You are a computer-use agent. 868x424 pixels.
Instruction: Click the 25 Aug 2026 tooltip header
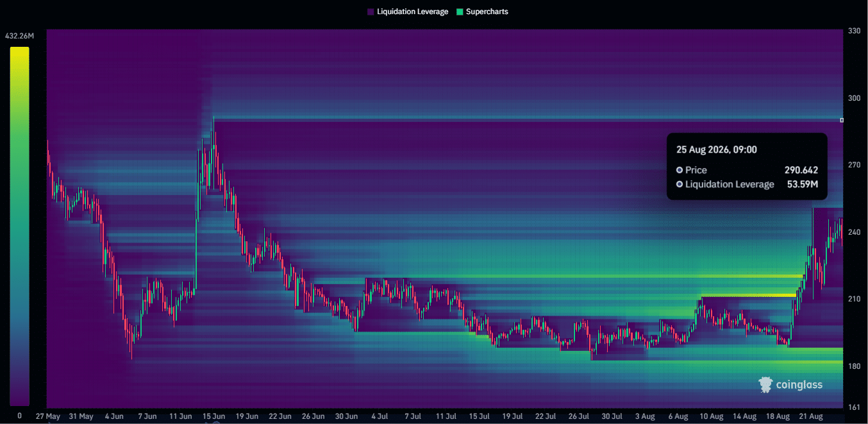[x=717, y=149]
